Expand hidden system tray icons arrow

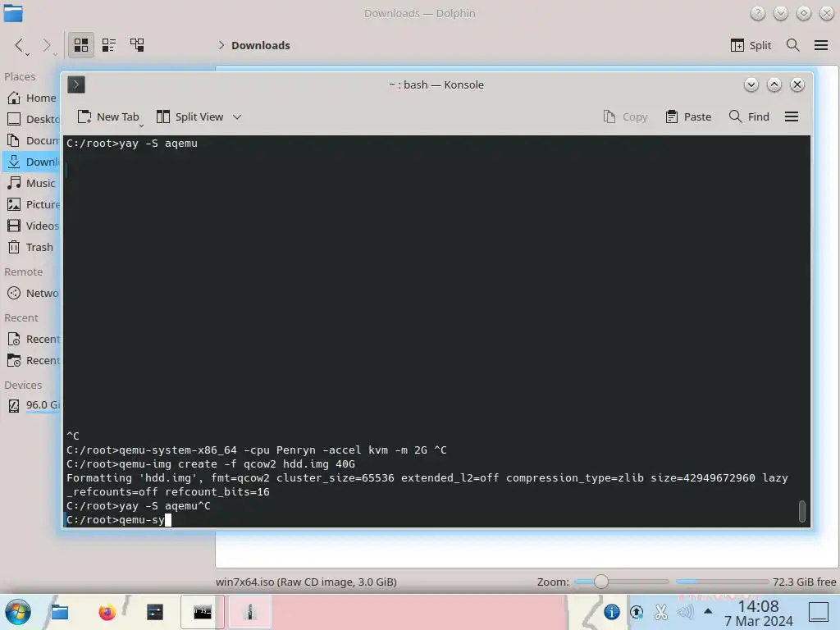click(708, 610)
